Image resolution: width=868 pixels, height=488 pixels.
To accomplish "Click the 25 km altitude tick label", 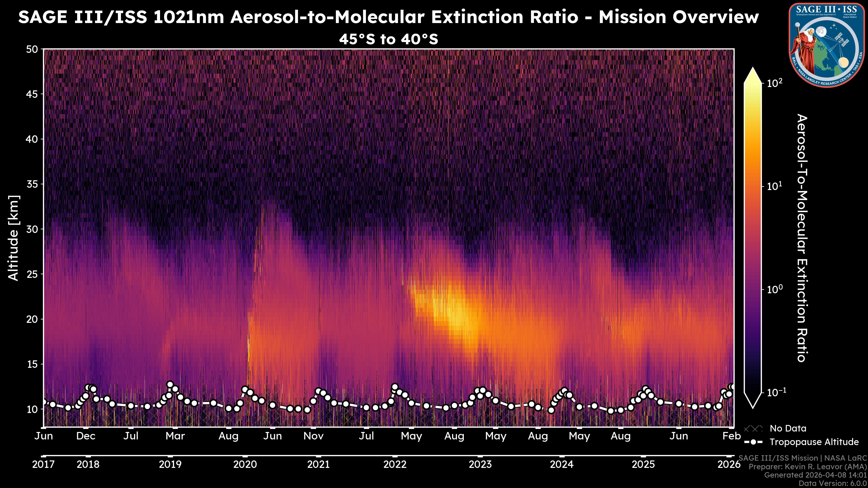I will (32, 274).
